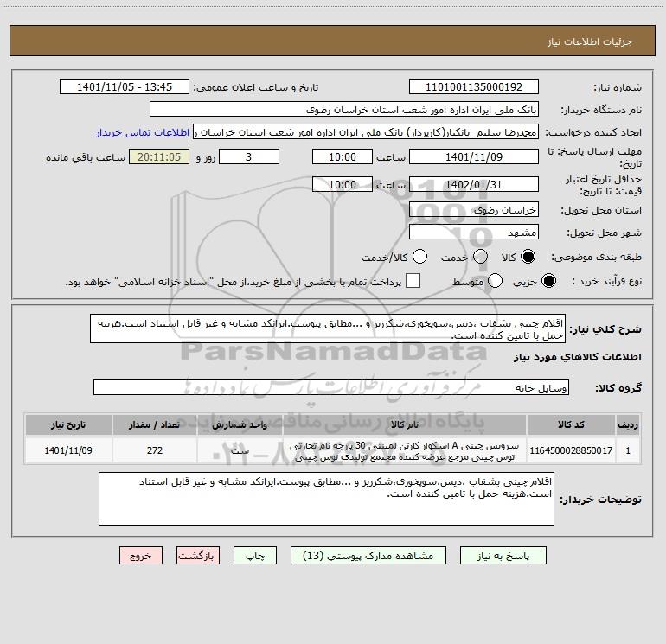Click the توضیحات خریدار text area

pyautogui.click(x=326, y=499)
